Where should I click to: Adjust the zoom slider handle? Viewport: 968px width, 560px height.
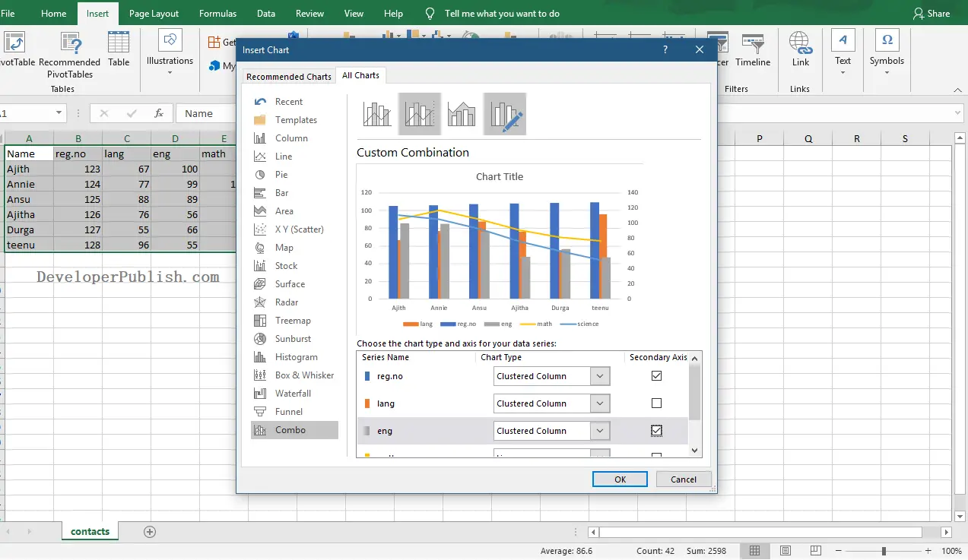pyautogui.click(x=884, y=551)
